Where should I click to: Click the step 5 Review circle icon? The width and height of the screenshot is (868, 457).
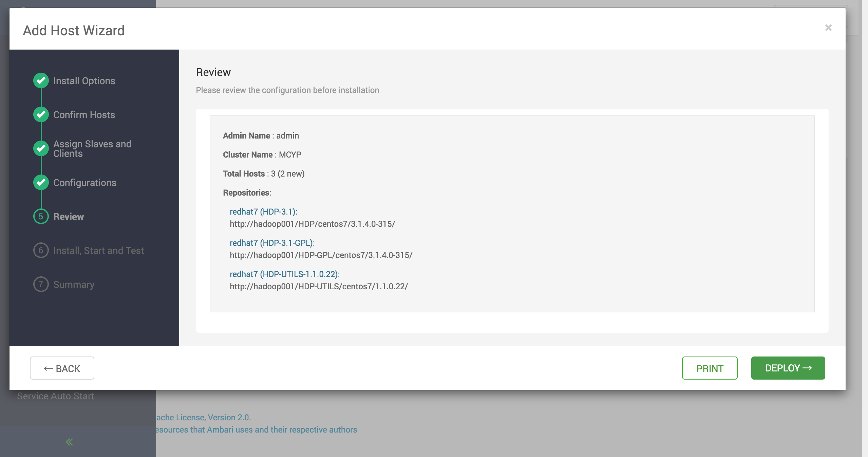(41, 216)
